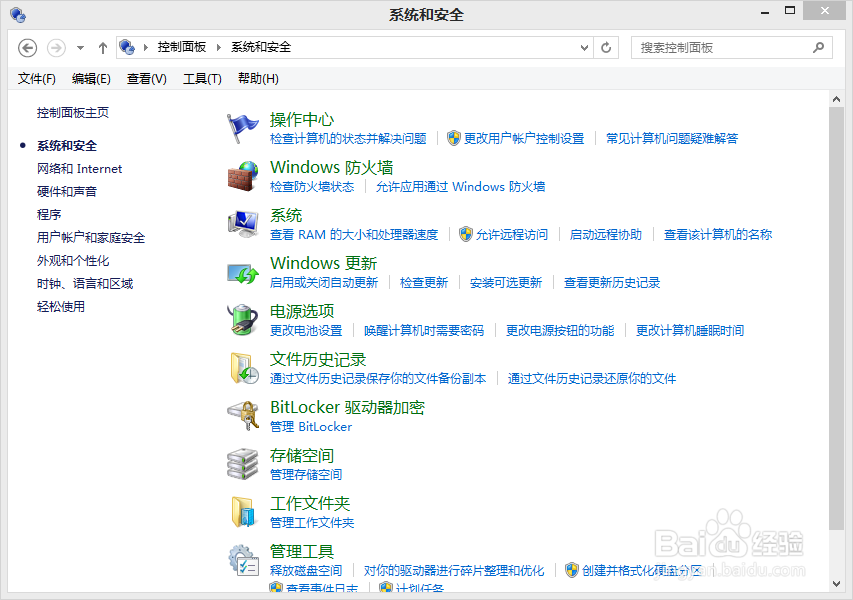Open 操作中心 heading link
853x600 pixels.
point(302,119)
